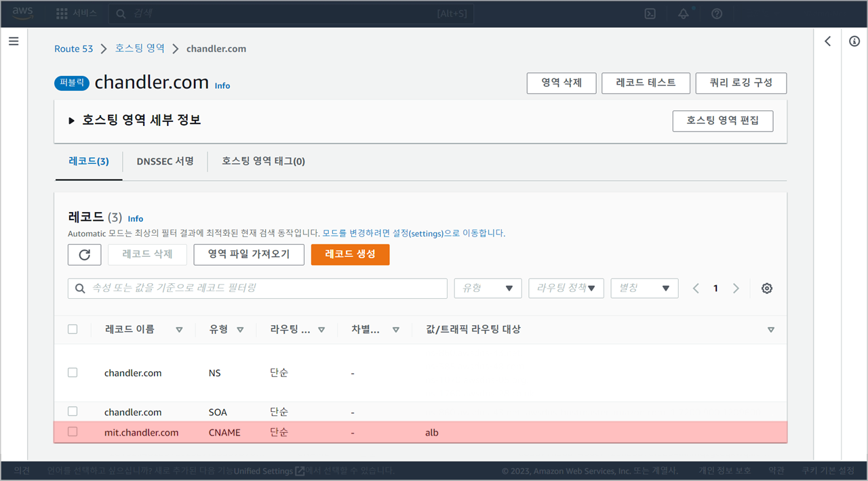
Task: Click the import zone file button
Action: (x=249, y=255)
